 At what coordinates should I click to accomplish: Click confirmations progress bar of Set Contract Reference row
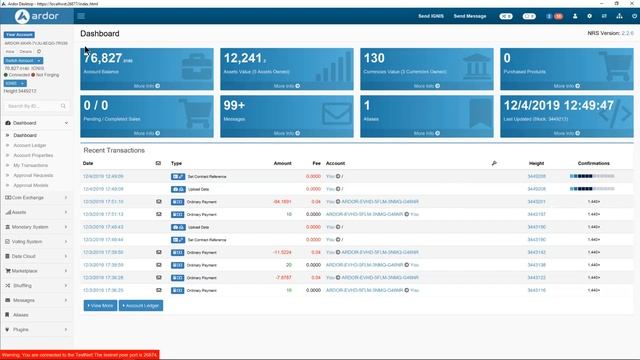pyautogui.click(x=592, y=176)
